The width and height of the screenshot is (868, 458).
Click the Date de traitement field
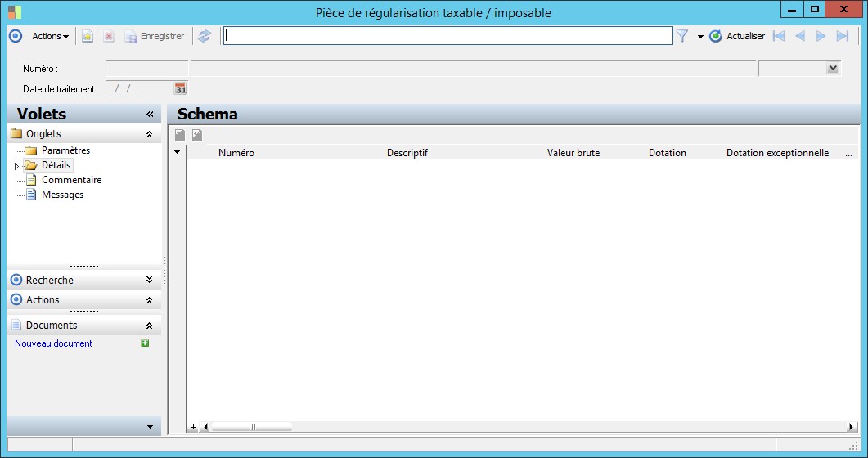(140, 88)
